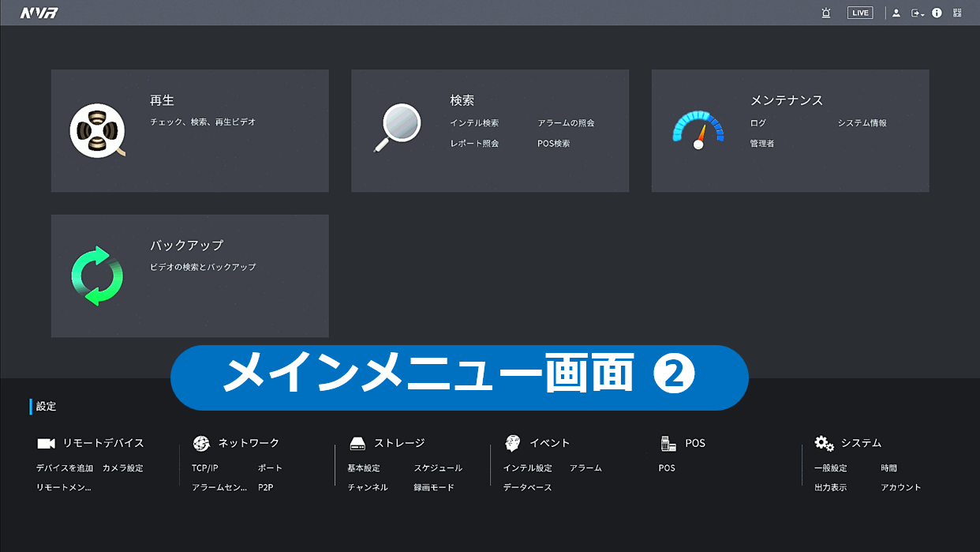Open アラームの照会 link

click(x=566, y=123)
